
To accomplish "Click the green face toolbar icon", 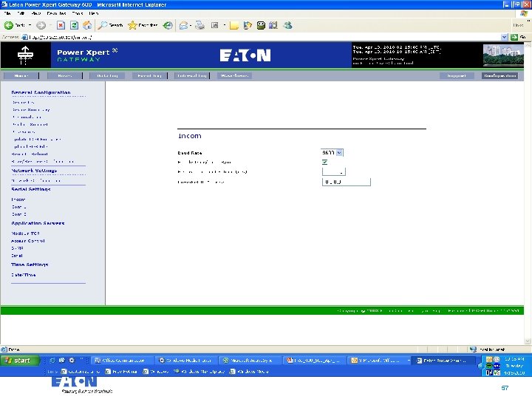I will coord(261,25).
